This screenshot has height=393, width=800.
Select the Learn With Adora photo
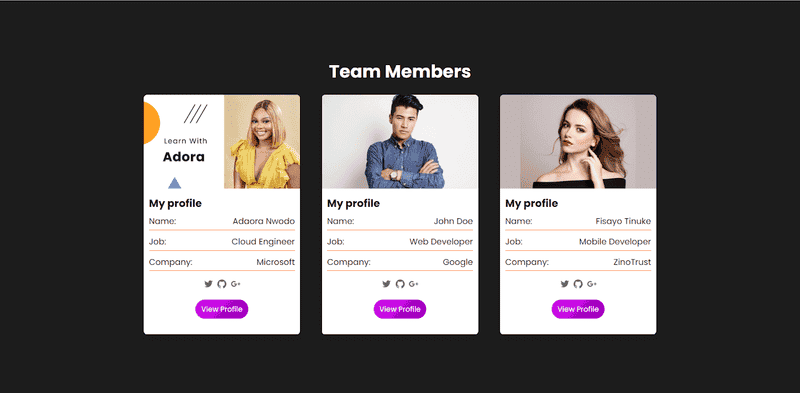221,141
